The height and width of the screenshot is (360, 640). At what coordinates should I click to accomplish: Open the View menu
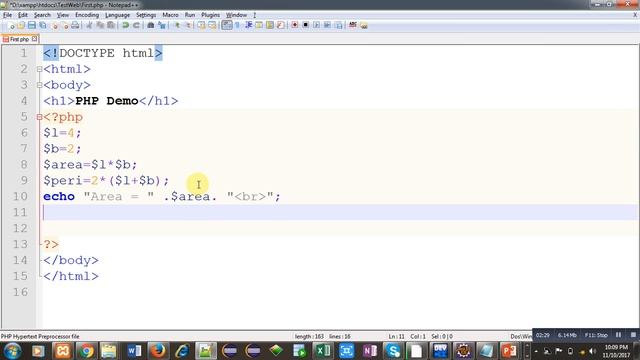(62, 15)
